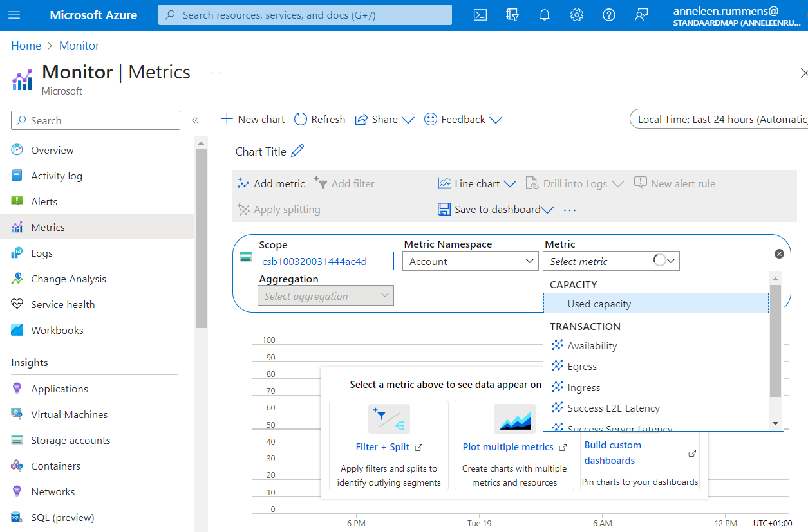Click the Change Analysis sidebar icon
Screen dimensions: 808x532
[17, 279]
